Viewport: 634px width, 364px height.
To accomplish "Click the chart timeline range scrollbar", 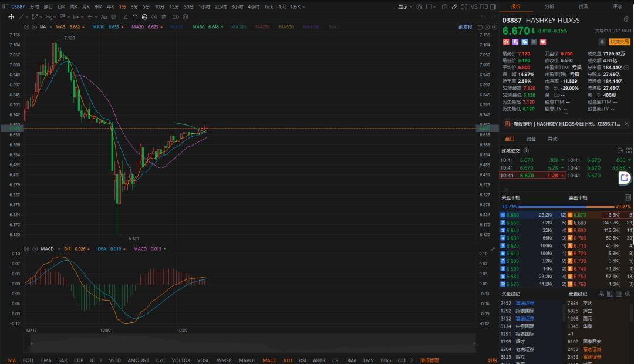I will click(x=249, y=342).
